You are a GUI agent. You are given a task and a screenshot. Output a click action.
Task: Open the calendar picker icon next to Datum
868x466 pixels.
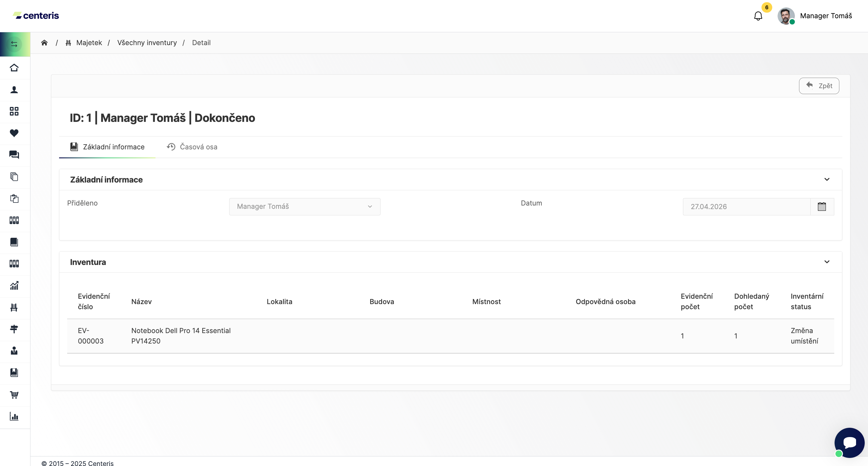[x=822, y=207]
